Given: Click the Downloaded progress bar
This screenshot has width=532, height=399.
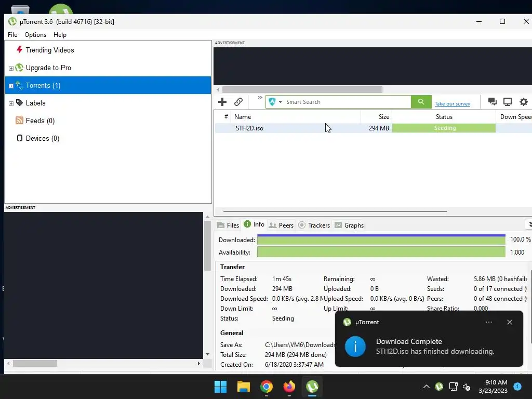Looking at the screenshot, I should click(x=381, y=239).
